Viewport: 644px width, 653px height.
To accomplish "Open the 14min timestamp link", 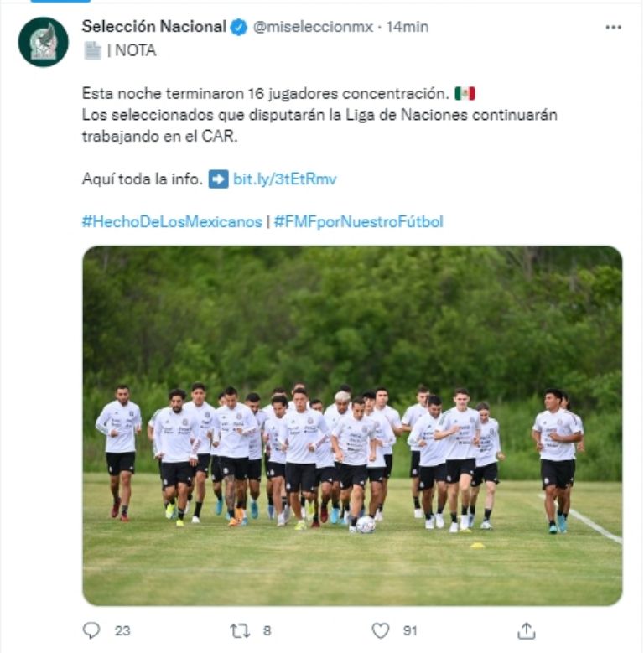I will (x=408, y=27).
